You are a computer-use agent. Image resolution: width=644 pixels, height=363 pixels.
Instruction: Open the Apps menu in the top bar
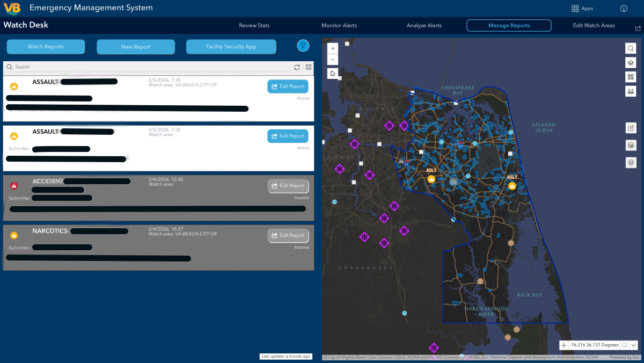(x=583, y=8)
